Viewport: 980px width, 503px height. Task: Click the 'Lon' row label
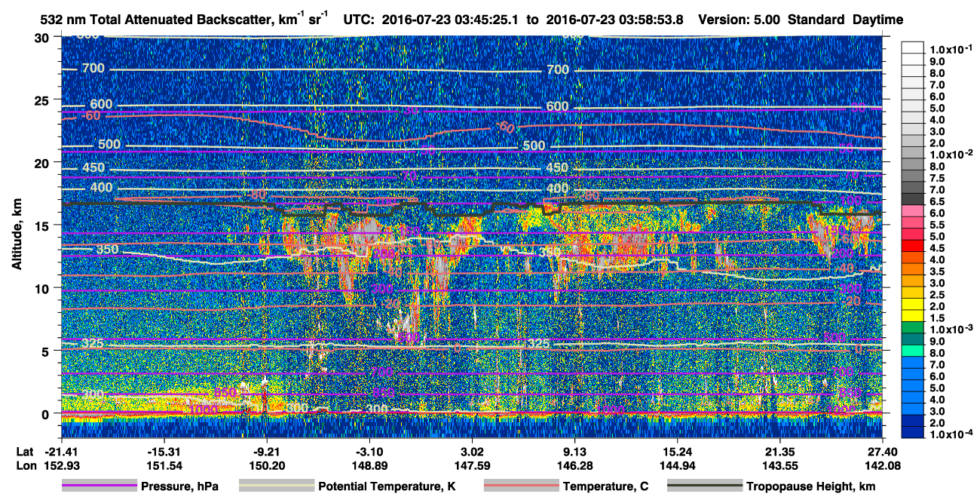click(26, 465)
